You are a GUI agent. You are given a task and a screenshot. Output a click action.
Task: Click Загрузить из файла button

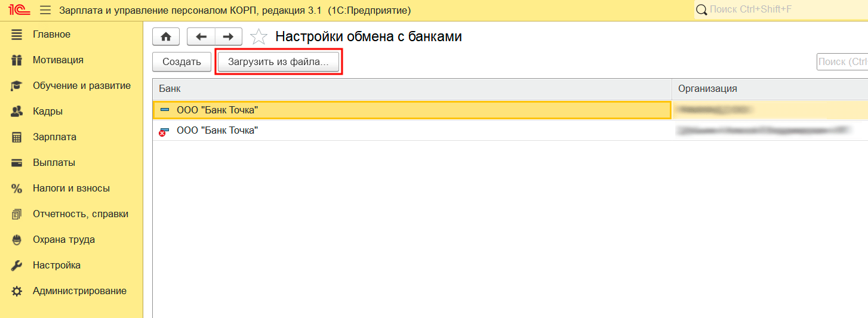pos(278,62)
